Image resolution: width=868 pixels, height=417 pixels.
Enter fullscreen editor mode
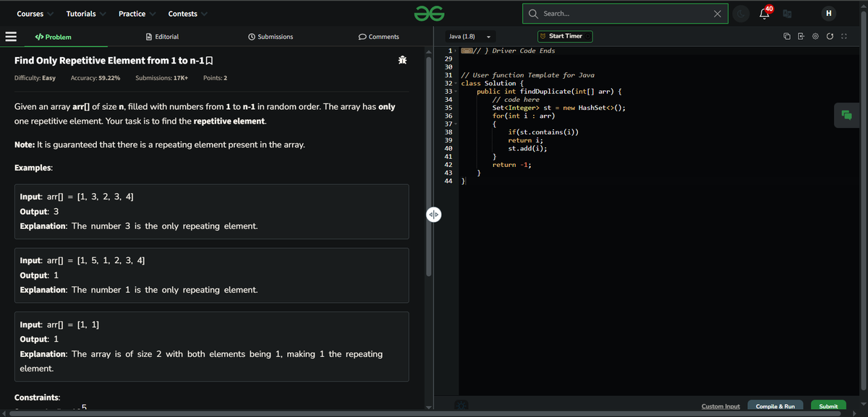point(844,36)
